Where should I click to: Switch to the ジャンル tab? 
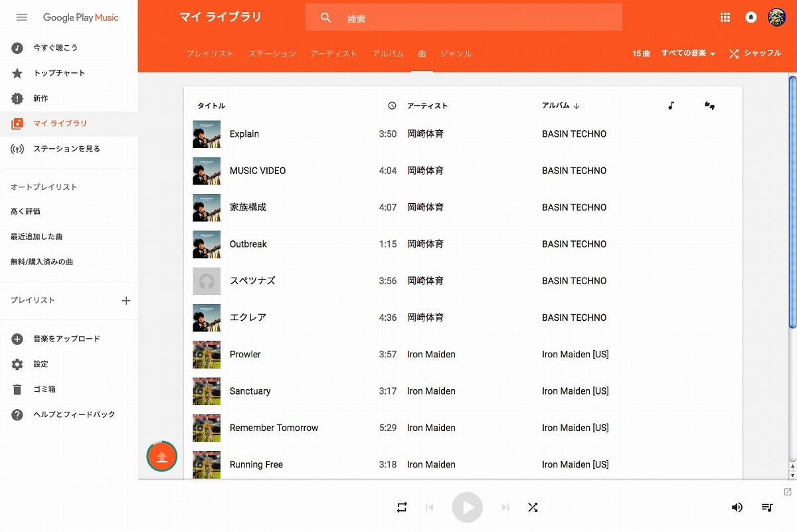(456, 54)
